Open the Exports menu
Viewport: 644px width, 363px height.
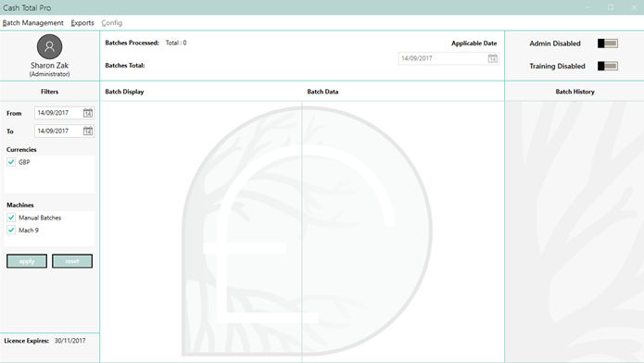point(82,23)
